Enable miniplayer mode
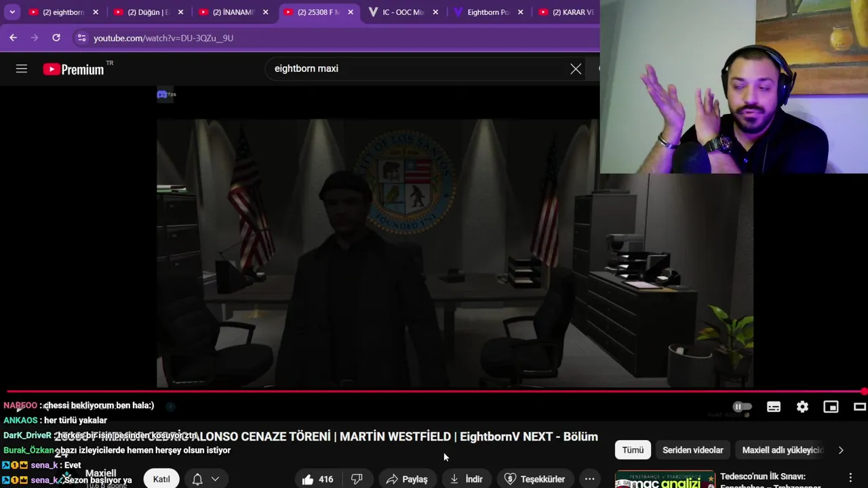The height and width of the screenshot is (488, 868). point(831,407)
